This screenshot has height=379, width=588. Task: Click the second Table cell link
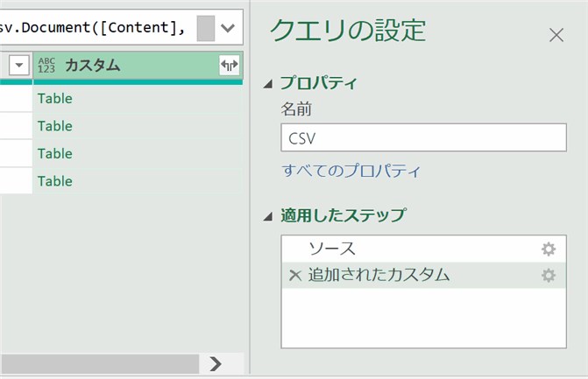pyautogui.click(x=54, y=126)
